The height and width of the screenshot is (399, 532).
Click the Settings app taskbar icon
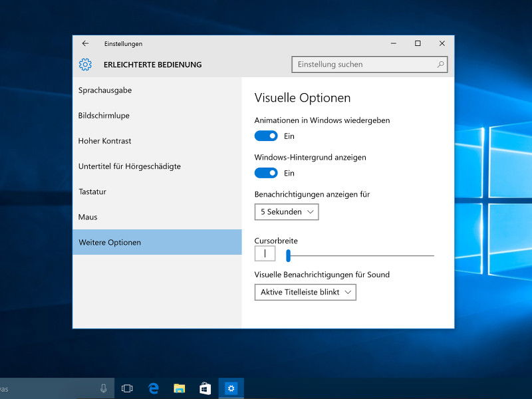point(231,388)
